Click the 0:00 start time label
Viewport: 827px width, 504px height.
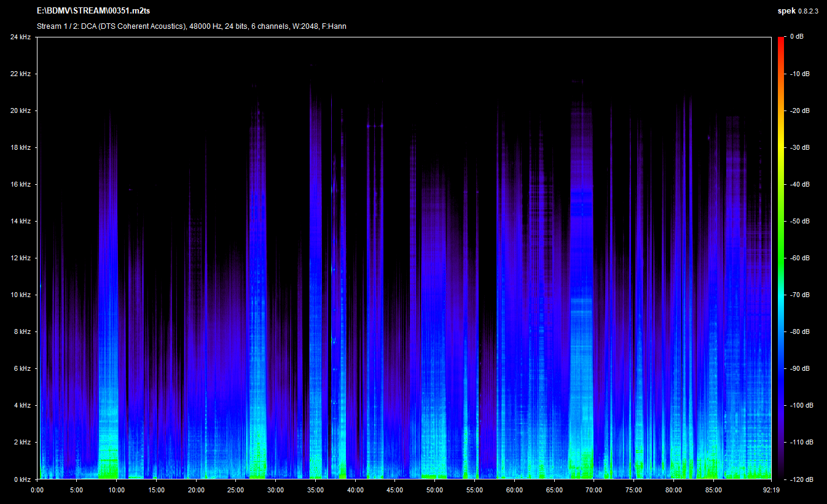tap(37, 490)
